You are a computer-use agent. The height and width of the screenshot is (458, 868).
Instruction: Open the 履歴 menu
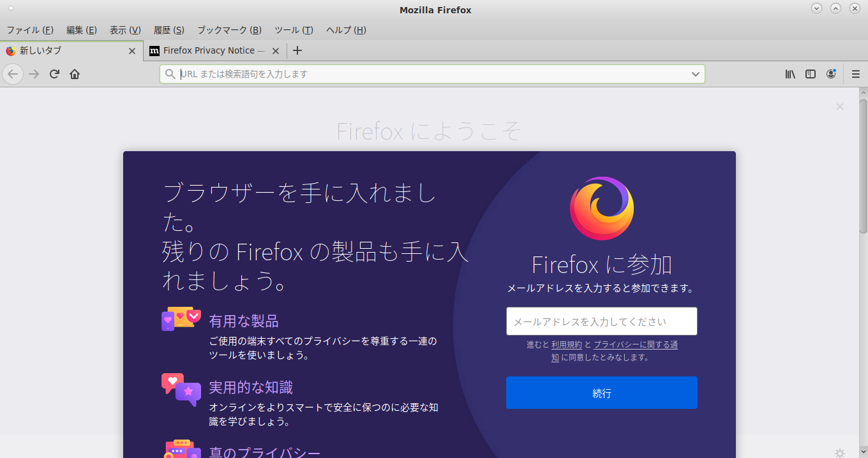tap(169, 30)
